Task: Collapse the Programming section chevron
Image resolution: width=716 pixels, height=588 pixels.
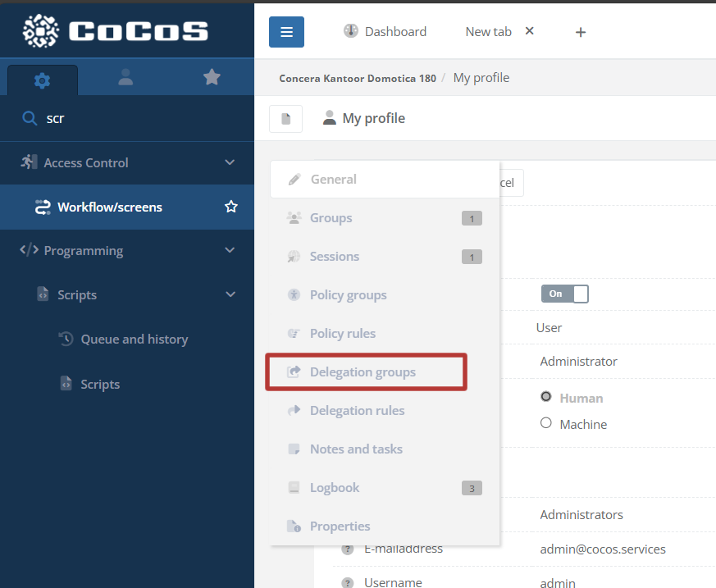Action: coord(230,251)
